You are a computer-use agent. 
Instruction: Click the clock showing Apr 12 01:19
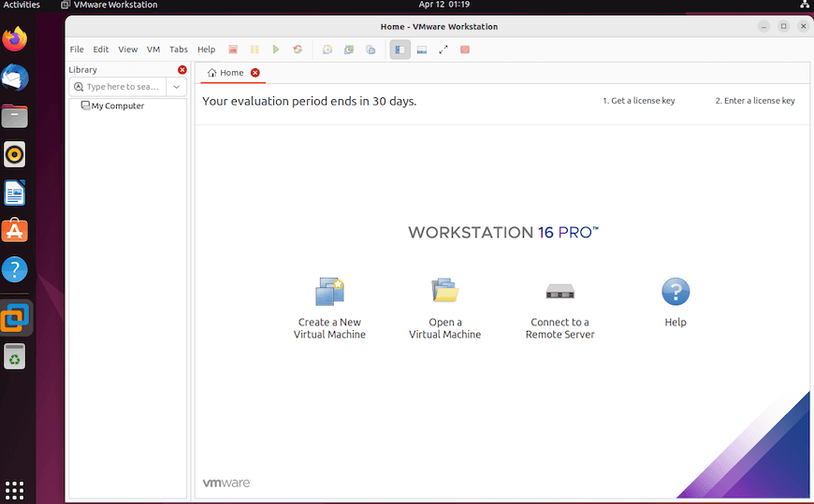(x=443, y=5)
